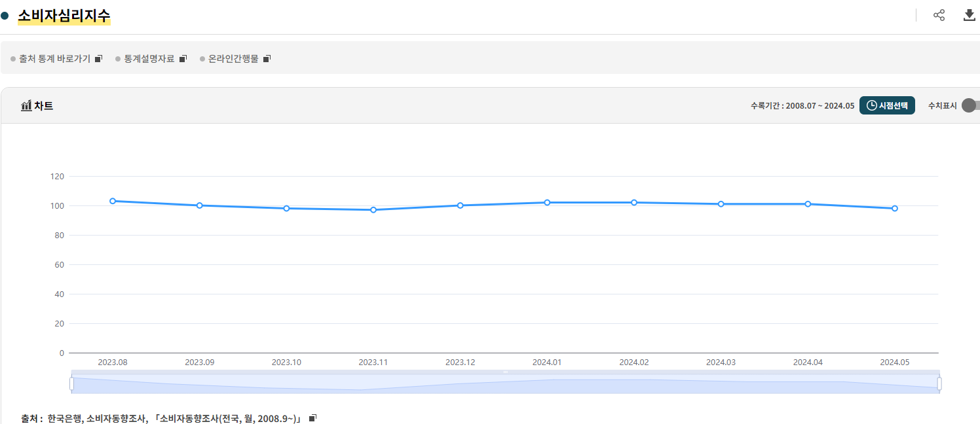
Task: Open the 온라인간행물 link
Action: [x=233, y=59]
